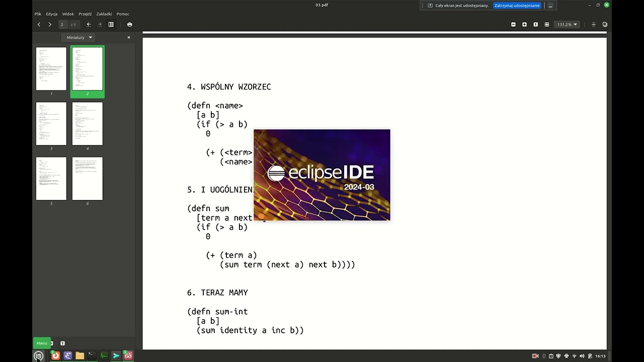
Task: Switch to the document viewer glasses icon
Action: (128, 356)
